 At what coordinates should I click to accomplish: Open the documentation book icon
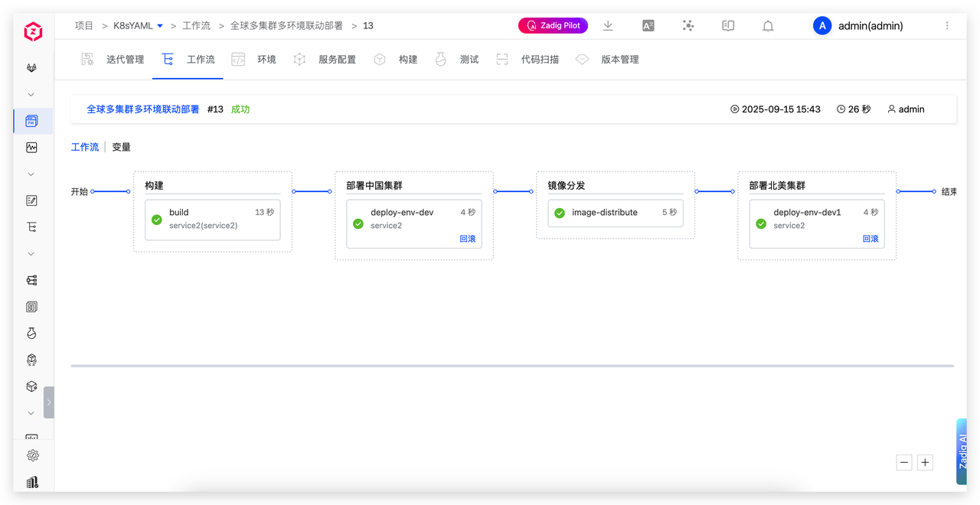[728, 26]
